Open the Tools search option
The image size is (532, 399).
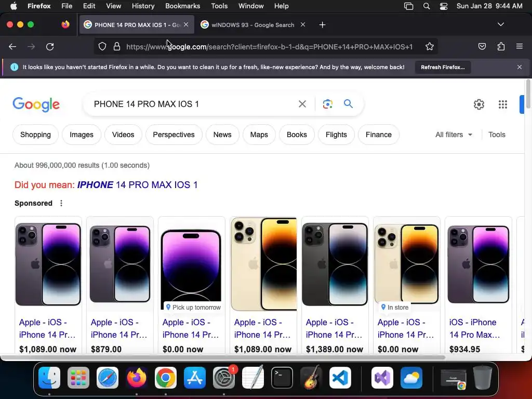(x=497, y=135)
